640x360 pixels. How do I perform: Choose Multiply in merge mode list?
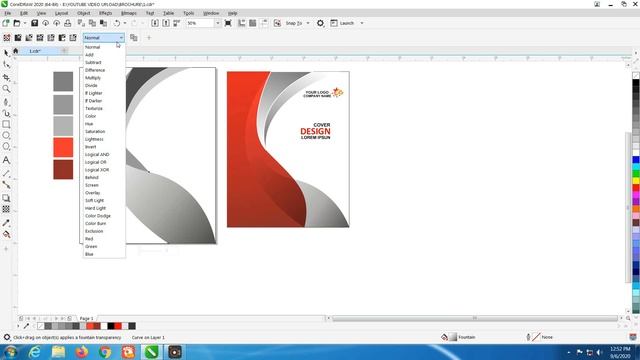pyautogui.click(x=93, y=78)
